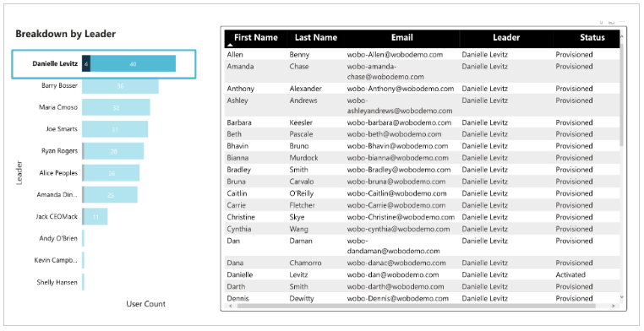
Task: Select Amanda Din...'s bar showing 25
Action: 111,195
